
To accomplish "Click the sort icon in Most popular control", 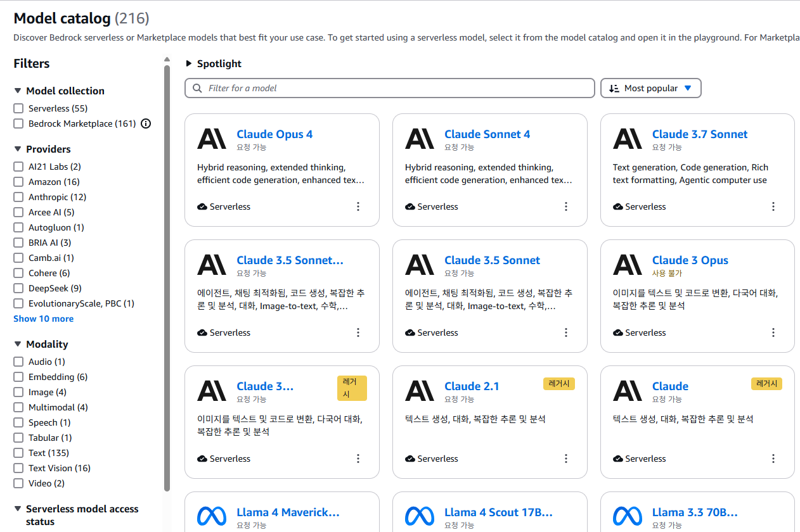I will [x=614, y=88].
